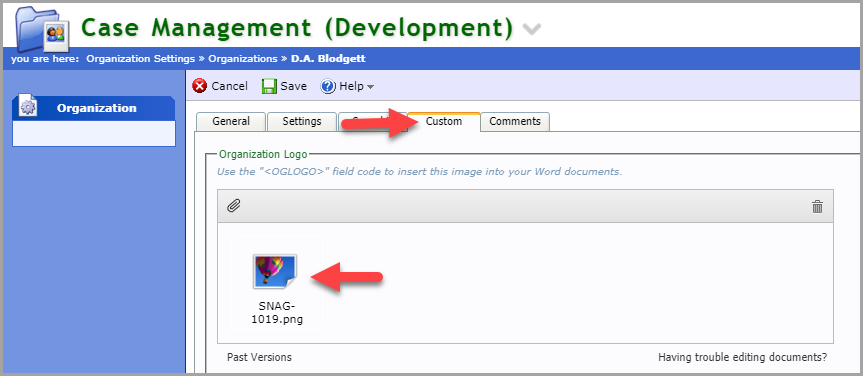Open the Organization Settings breadcrumb link
The image size is (863, 376).
(140, 58)
